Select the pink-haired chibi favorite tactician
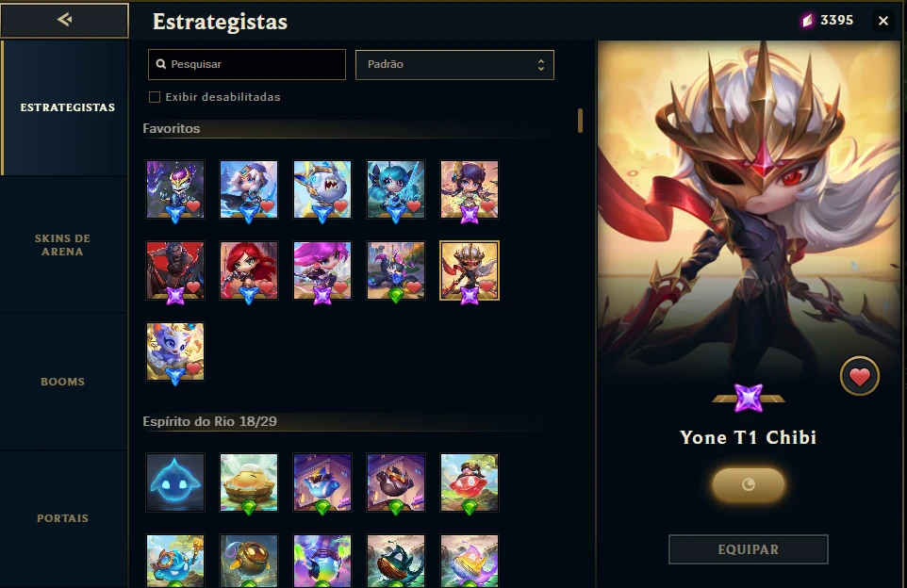 pos(322,270)
